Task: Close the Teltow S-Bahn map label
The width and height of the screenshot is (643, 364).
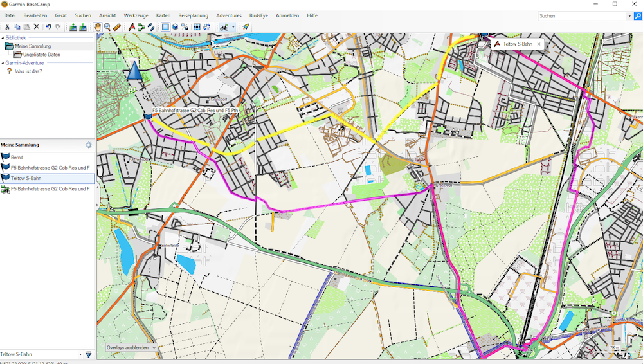Action: point(539,44)
